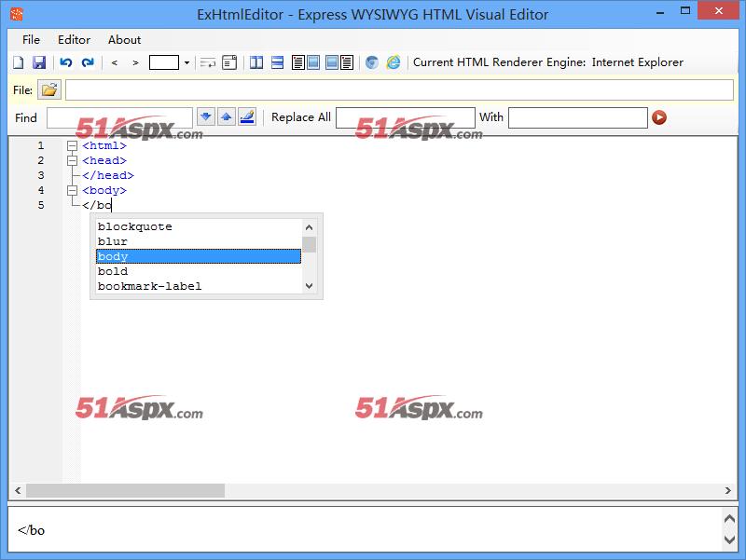The height and width of the screenshot is (560, 746).
Task: Select blockquote in autocomplete list
Action: click(x=199, y=226)
